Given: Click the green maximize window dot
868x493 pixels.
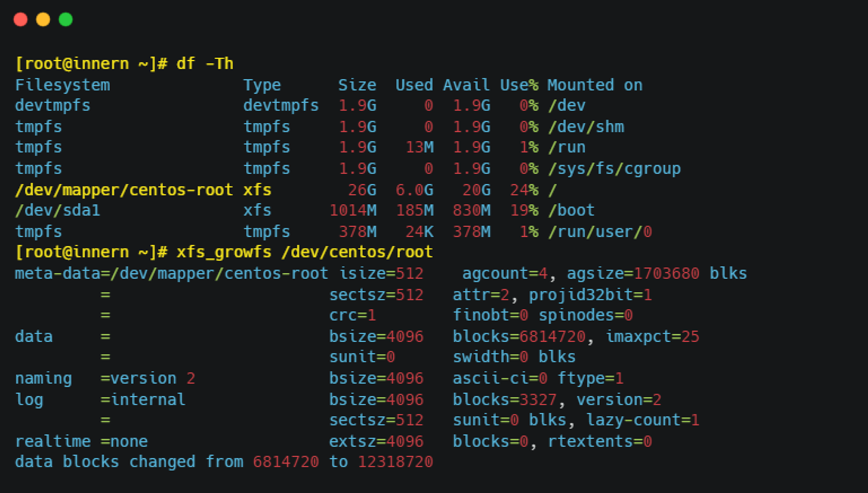Looking at the screenshot, I should pyautogui.click(x=66, y=20).
